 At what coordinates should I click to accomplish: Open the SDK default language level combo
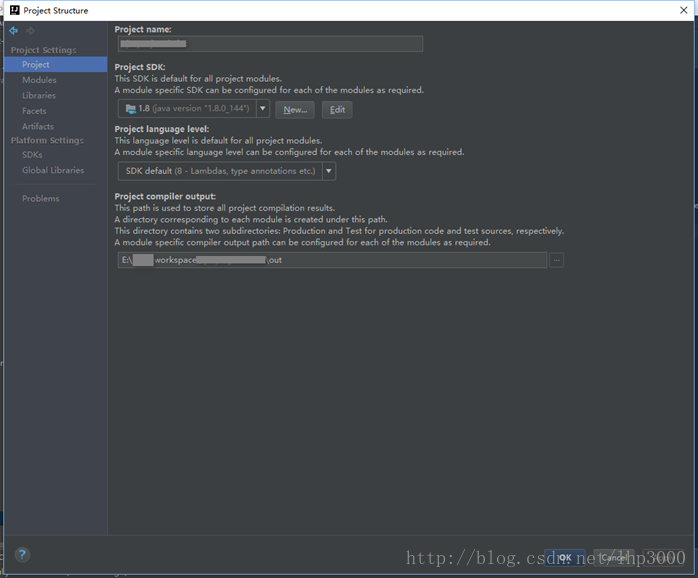[227, 171]
